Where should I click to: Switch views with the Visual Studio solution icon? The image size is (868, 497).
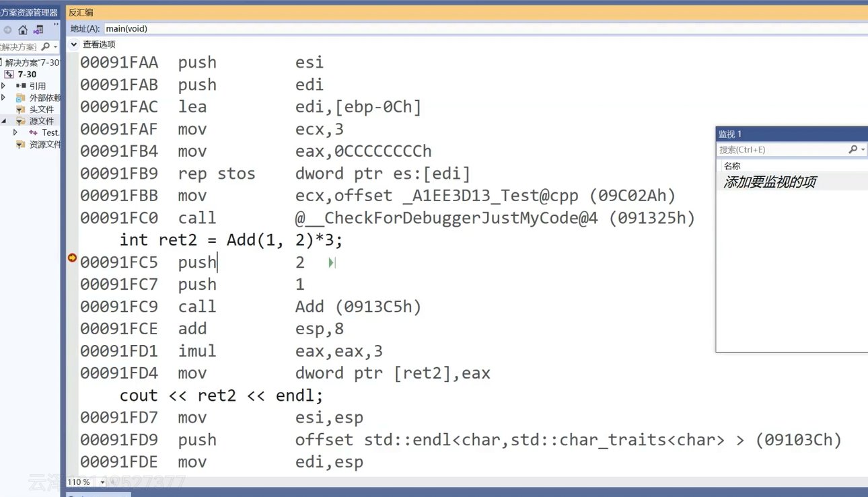click(x=38, y=30)
